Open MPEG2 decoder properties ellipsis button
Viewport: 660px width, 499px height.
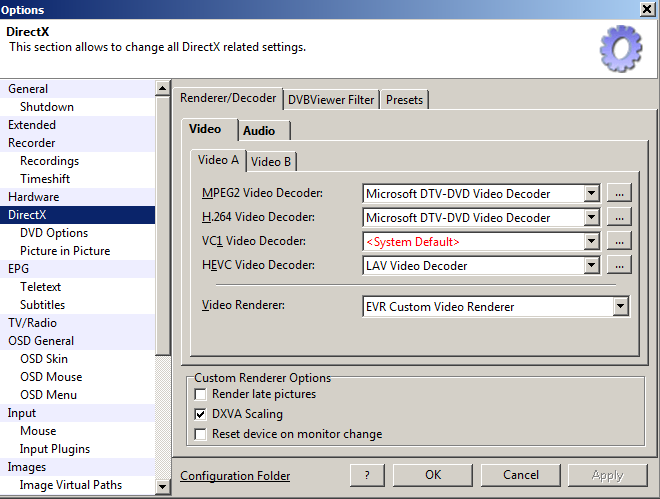click(620, 194)
